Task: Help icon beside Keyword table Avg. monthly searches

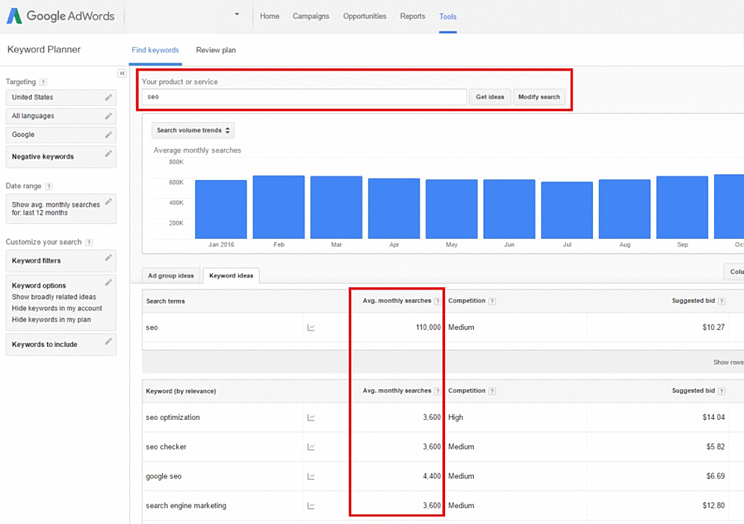Action: coord(437,392)
